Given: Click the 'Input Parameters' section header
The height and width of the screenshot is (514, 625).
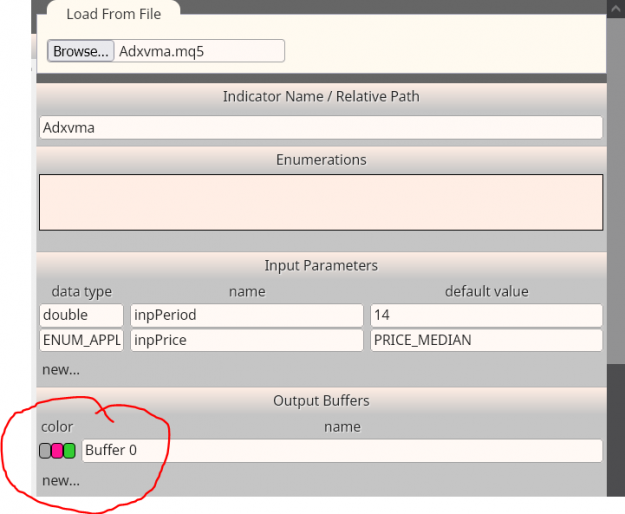Looking at the screenshot, I should [x=321, y=266].
